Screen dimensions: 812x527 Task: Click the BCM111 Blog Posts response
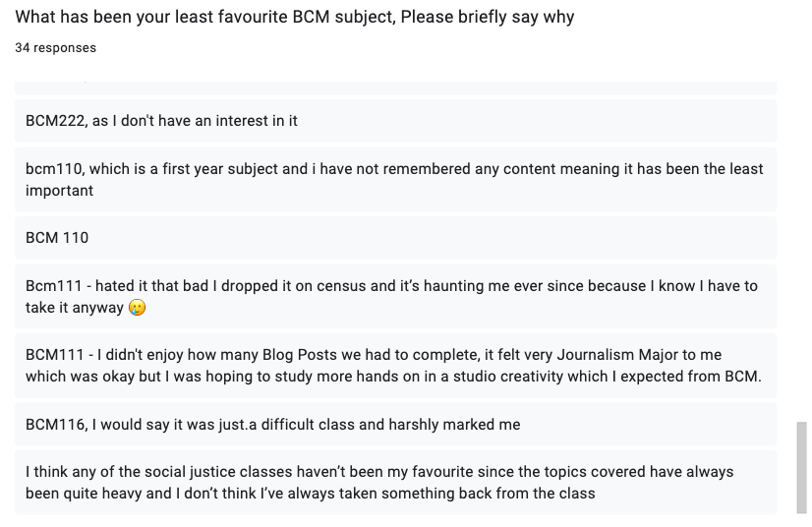pos(393,366)
